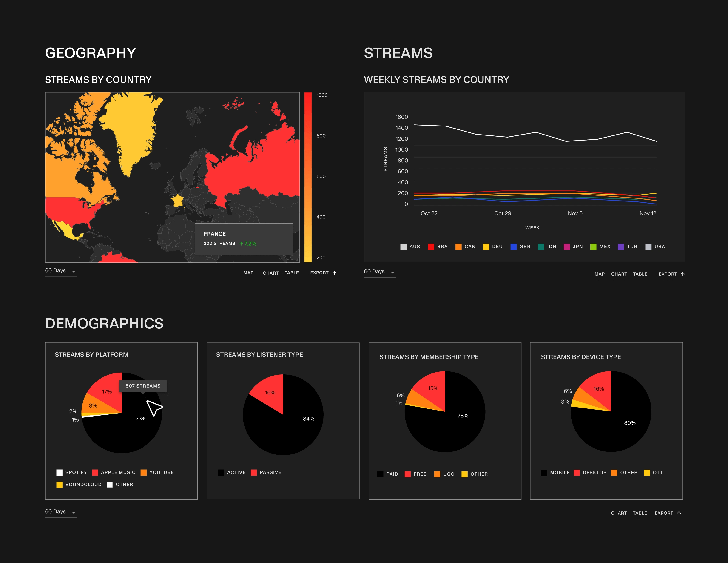Click the Spotify legend marker in platform chart
Viewport: 728px width, 563px height.
coord(59,472)
